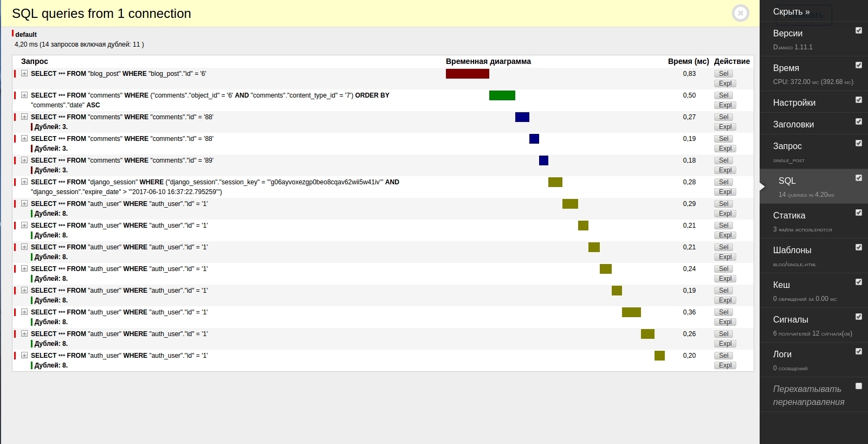The width and height of the screenshot is (868, 444).
Task: Click the dark red blog_post timeline bar
Action: pos(467,74)
